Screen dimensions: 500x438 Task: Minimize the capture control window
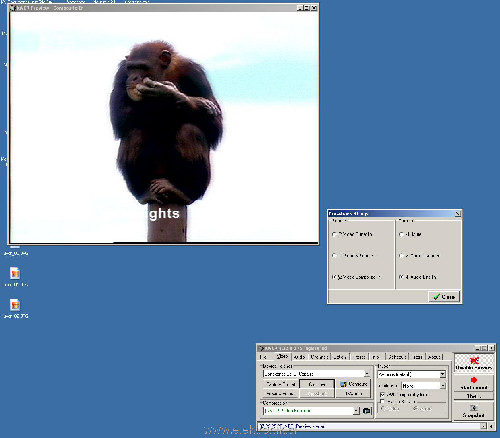click(x=478, y=348)
